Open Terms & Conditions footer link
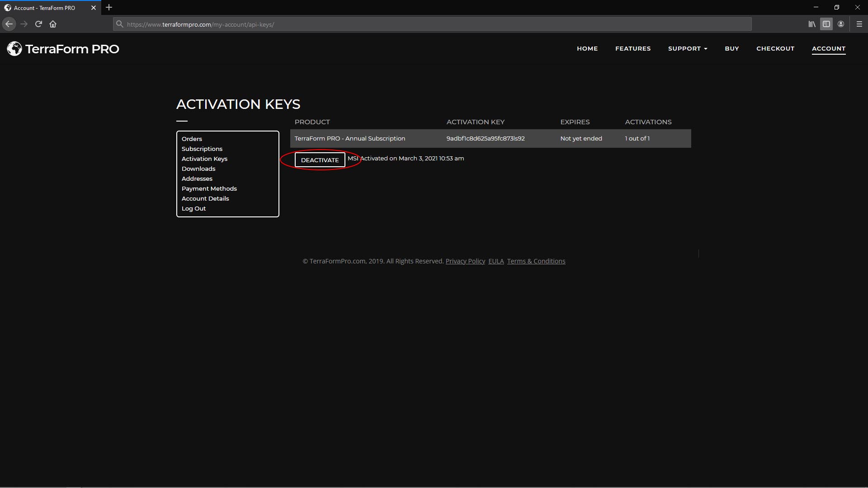This screenshot has height=488, width=868. pos(536,261)
